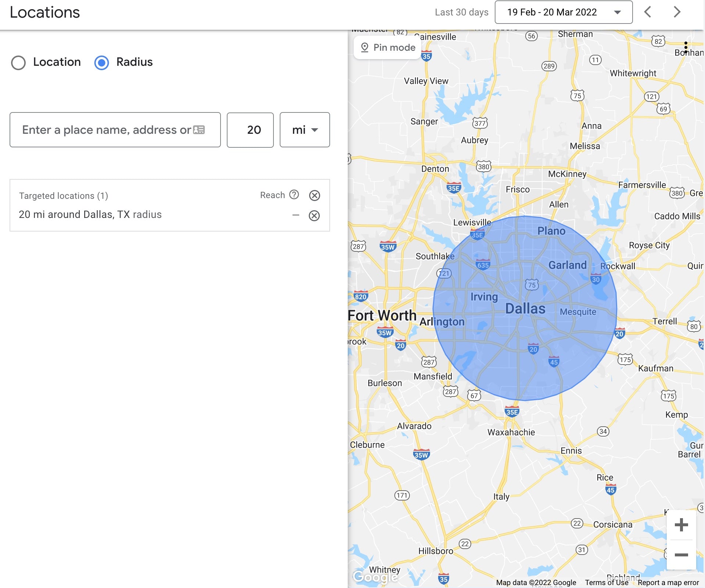Click the pin icon in Pin mode

[x=365, y=47]
